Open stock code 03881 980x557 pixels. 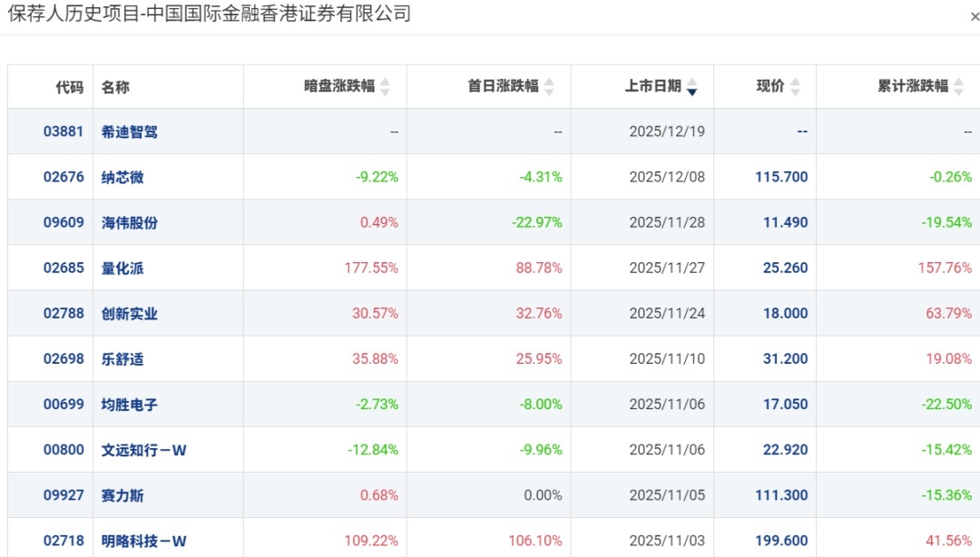pos(63,132)
